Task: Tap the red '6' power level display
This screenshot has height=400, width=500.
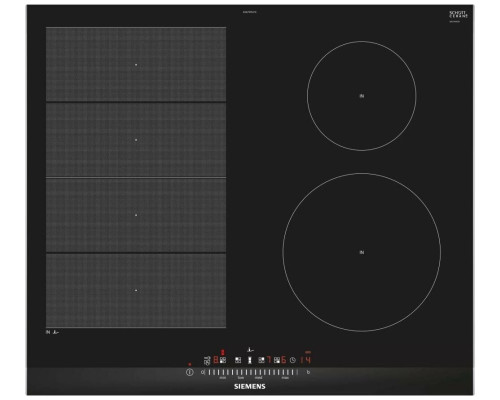Action: (284, 360)
